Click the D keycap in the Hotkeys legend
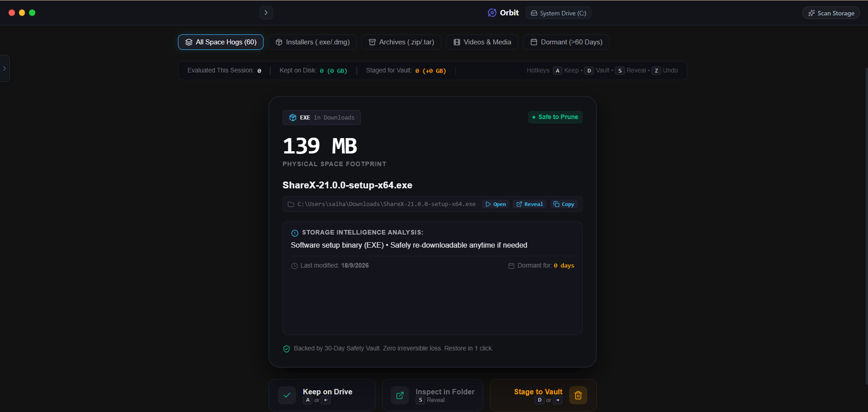 click(589, 71)
